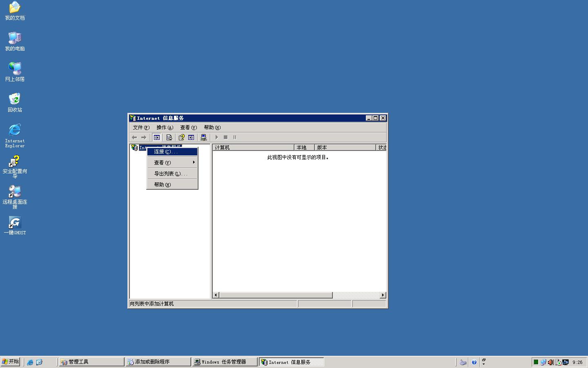Open the 操作(A) menu

pyautogui.click(x=165, y=128)
